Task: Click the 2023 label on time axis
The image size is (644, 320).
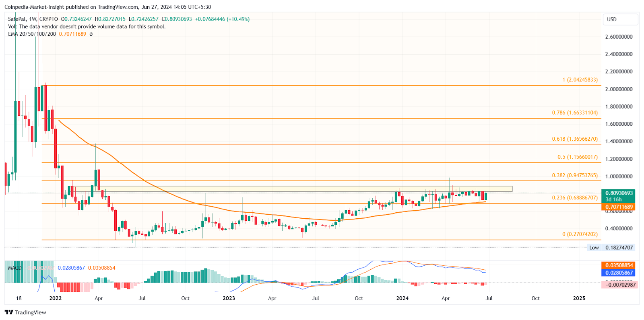Action: pyautogui.click(x=229, y=298)
